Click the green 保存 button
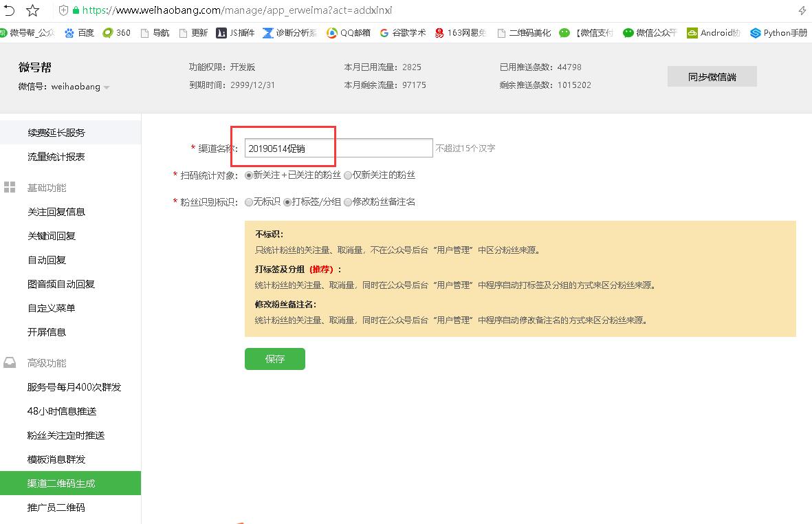The image size is (812, 524). pos(275,359)
